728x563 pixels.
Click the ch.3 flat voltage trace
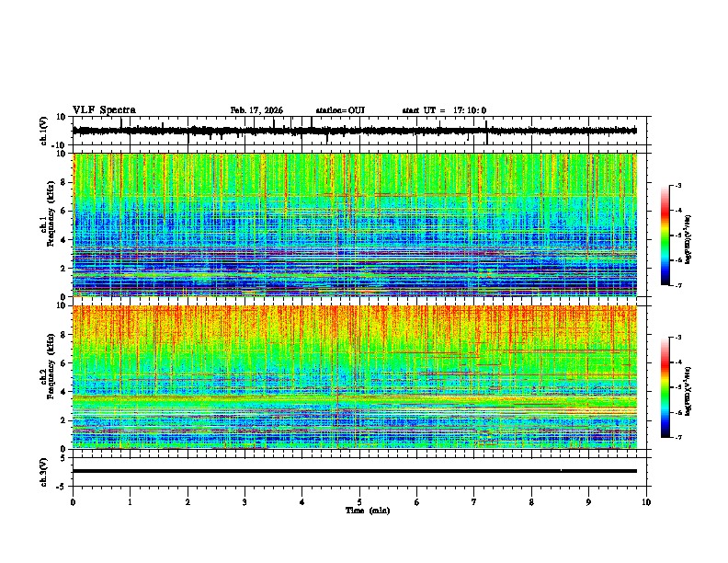point(355,471)
